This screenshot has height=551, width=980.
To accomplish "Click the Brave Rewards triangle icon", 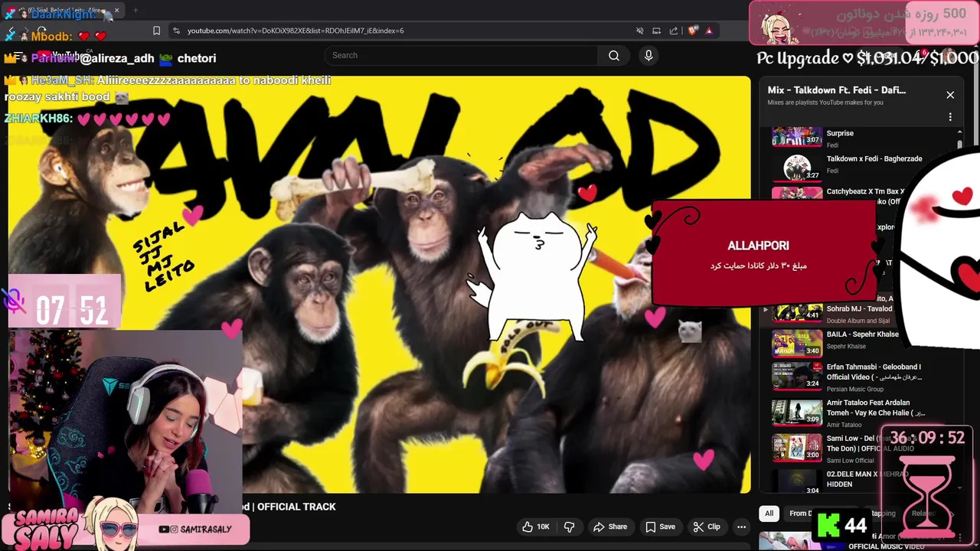I will [709, 31].
